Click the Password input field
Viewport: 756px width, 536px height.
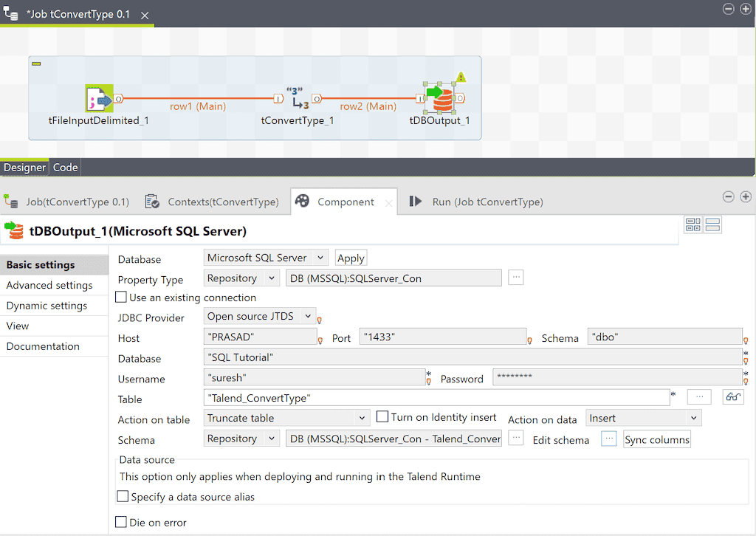coord(613,377)
